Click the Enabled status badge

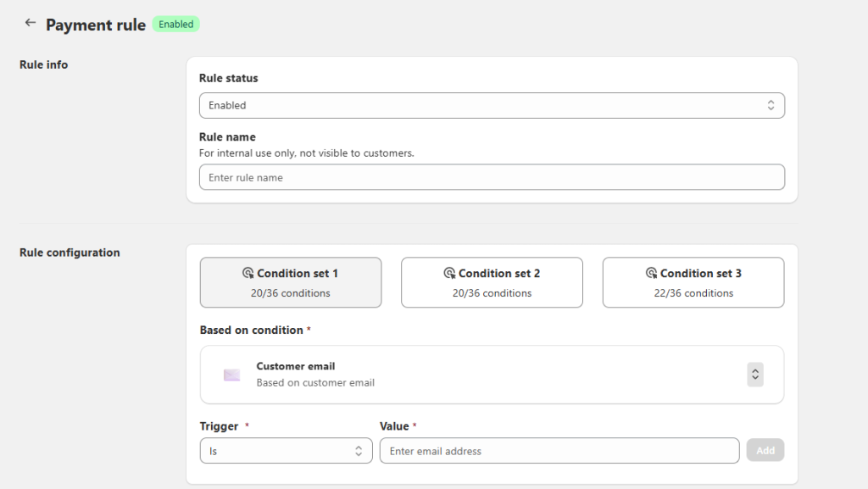176,25
